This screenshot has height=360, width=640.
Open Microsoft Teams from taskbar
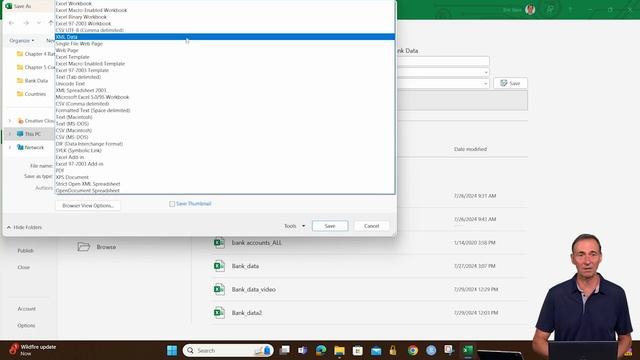302,350
